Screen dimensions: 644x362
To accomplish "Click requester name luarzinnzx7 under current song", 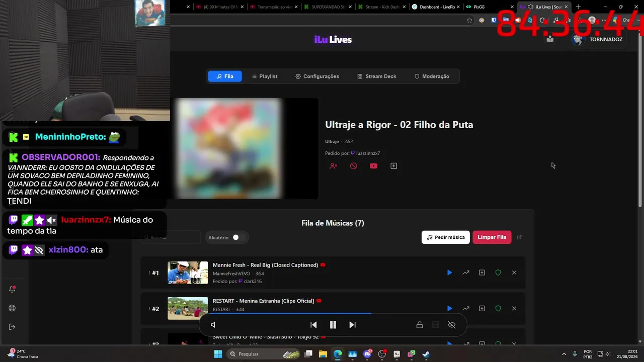I will pyautogui.click(x=368, y=153).
